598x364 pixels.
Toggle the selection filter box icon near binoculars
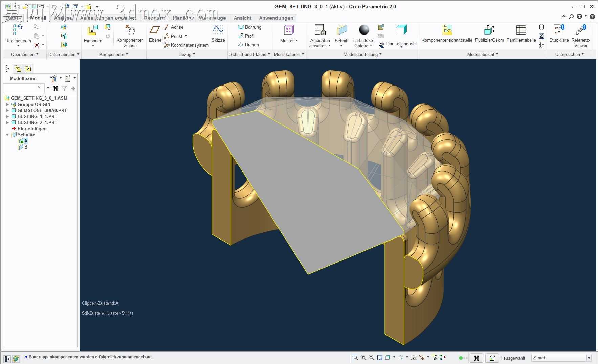coord(492,358)
